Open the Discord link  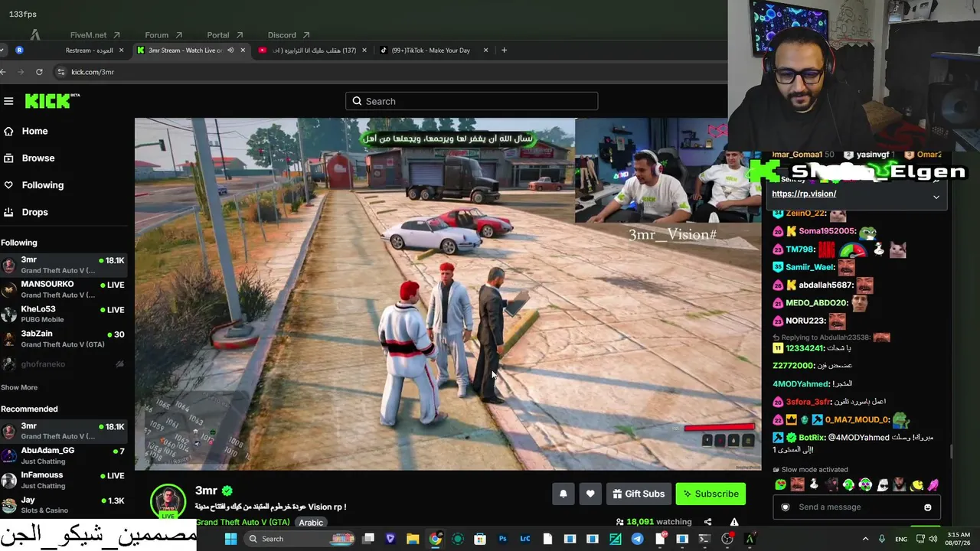[x=289, y=35]
